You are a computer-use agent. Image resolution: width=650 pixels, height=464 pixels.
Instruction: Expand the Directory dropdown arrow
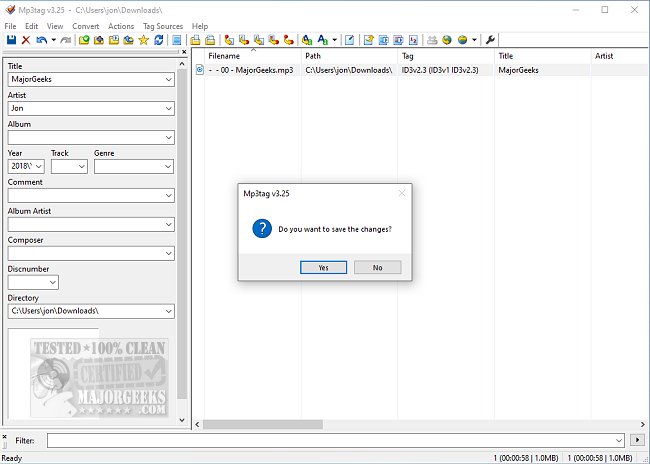coord(168,311)
